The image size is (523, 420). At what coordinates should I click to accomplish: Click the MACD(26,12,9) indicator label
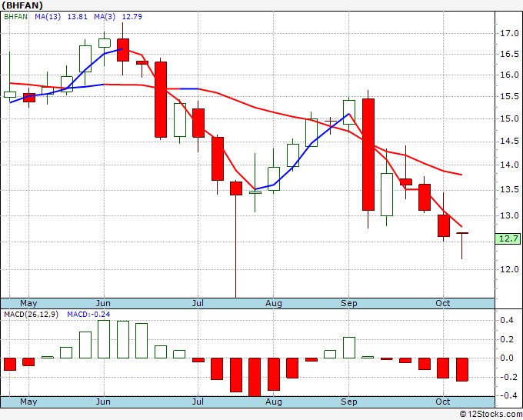click(x=31, y=315)
